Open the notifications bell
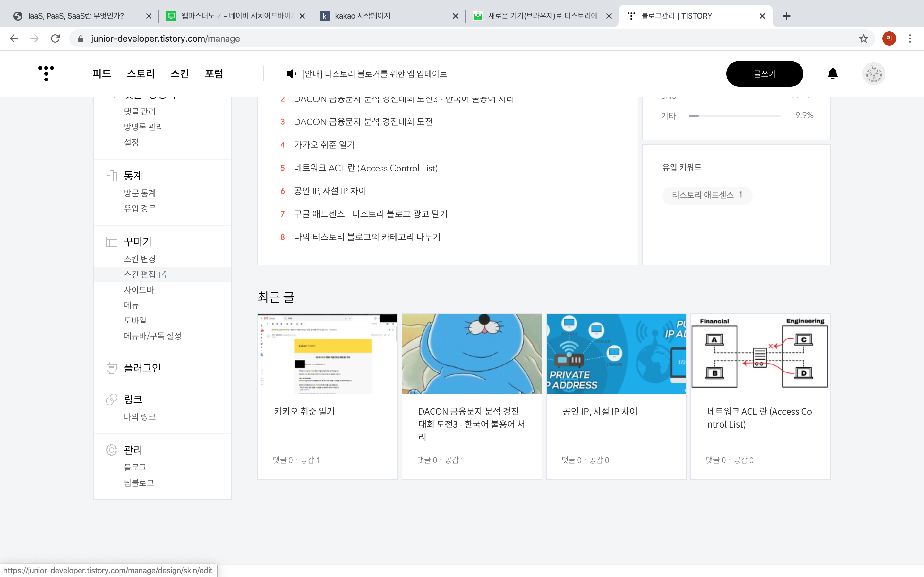The image size is (924, 577). click(833, 74)
